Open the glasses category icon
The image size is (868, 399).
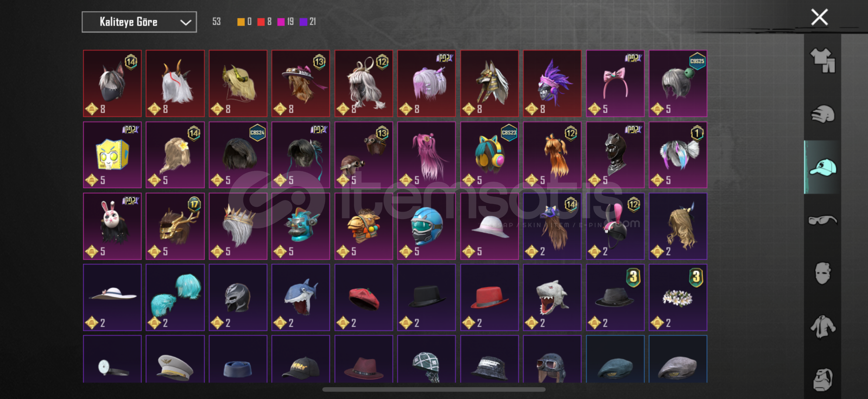823,220
